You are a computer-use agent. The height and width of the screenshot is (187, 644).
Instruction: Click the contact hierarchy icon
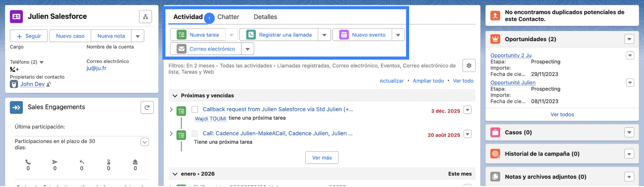click(145, 16)
